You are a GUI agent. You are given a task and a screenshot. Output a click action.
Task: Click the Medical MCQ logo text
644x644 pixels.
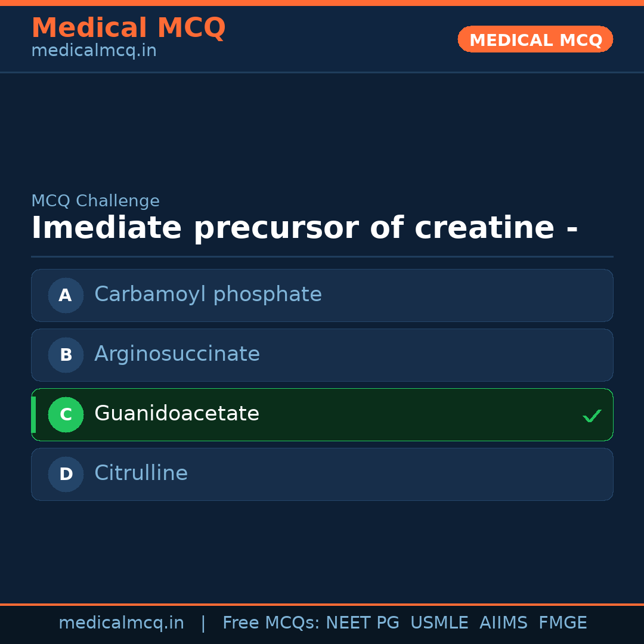pyautogui.click(x=129, y=27)
